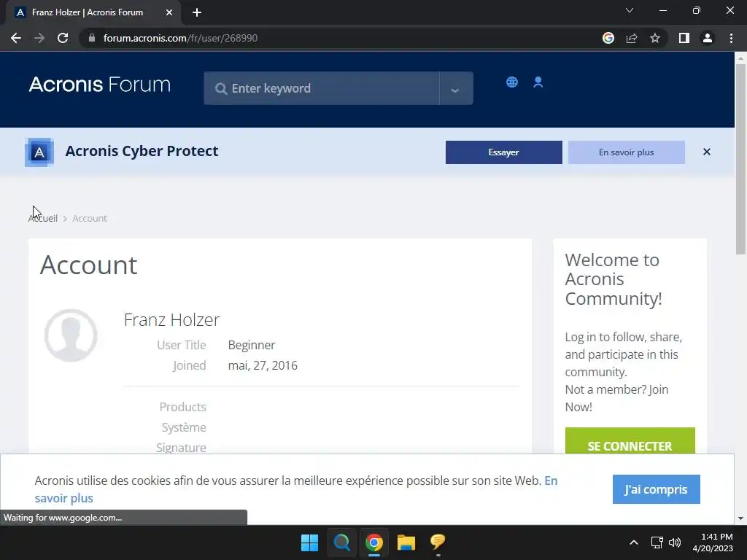Dismiss the Acronis Cyber Protect banner
The image size is (747, 560).
[x=706, y=152]
